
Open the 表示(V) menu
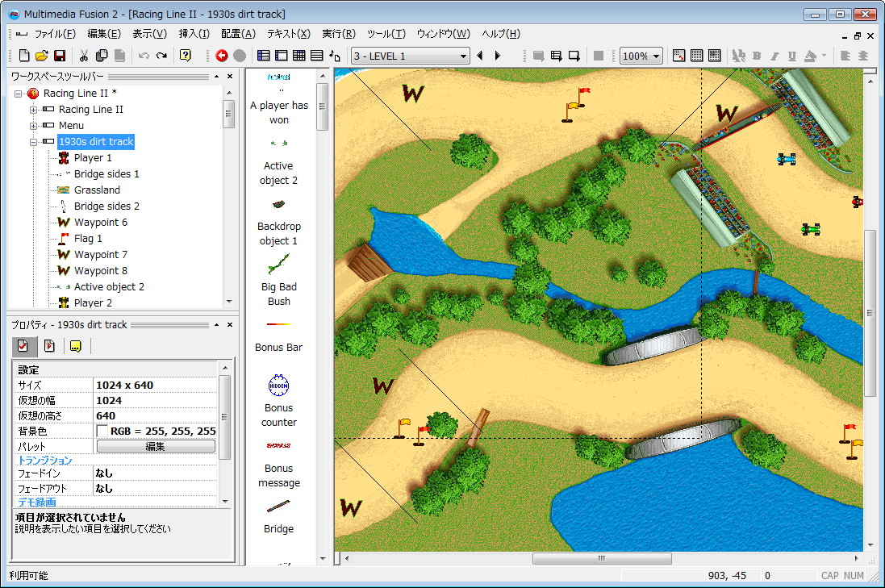click(x=149, y=34)
